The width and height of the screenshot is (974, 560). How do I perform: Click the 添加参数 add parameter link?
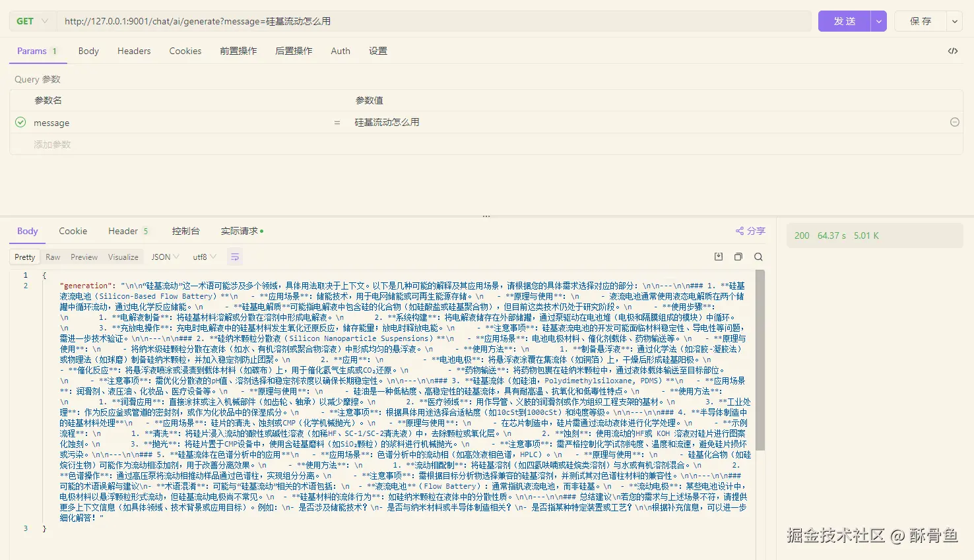click(x=53, y=144)
